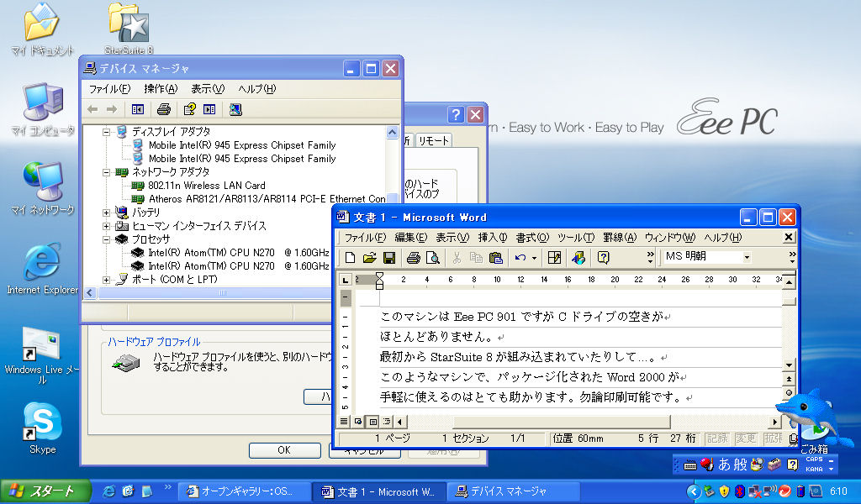The width and height of the screenshot is (861, 504).
Task: Select the マイ ドキュメント desktop folder
Action: [42, 29]
